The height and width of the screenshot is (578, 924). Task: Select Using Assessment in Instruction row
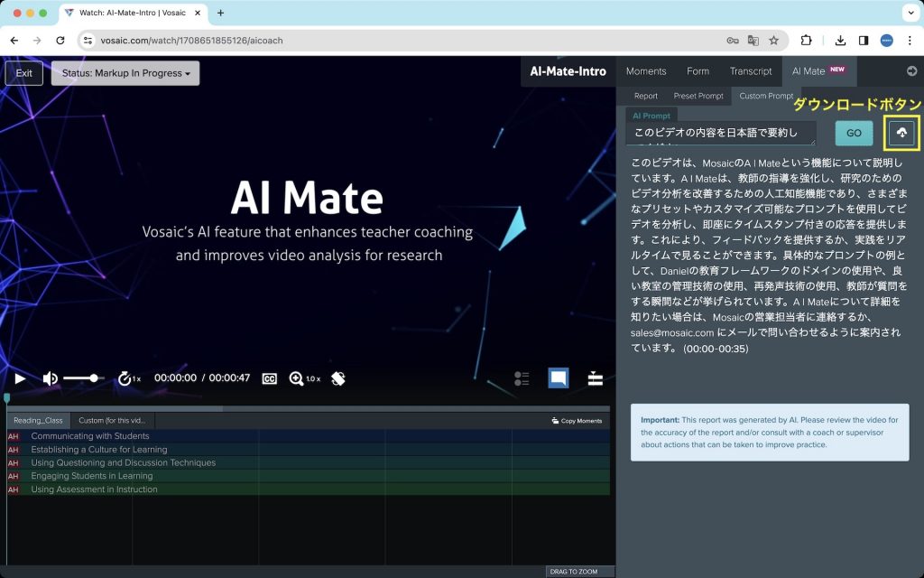coord(309,489)
